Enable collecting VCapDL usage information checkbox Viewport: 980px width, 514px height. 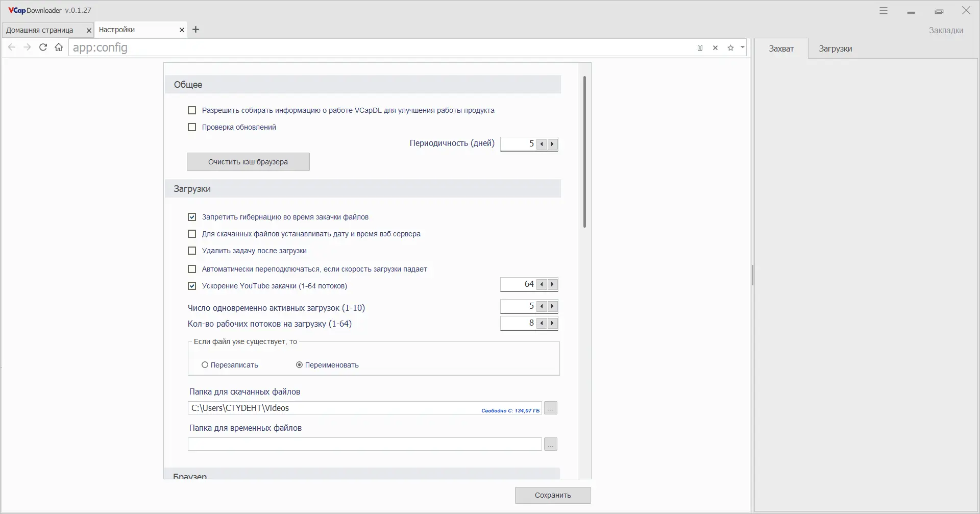pos(192,110)
